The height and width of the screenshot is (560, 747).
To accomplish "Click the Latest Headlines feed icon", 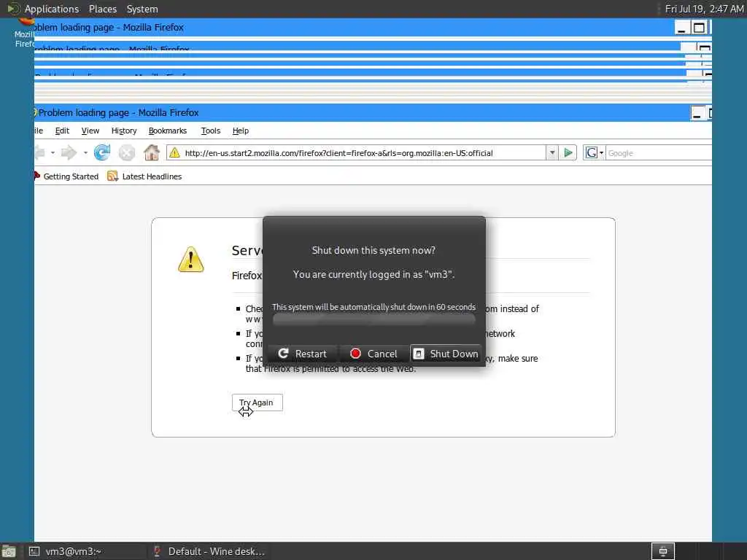I will (112, 176).
